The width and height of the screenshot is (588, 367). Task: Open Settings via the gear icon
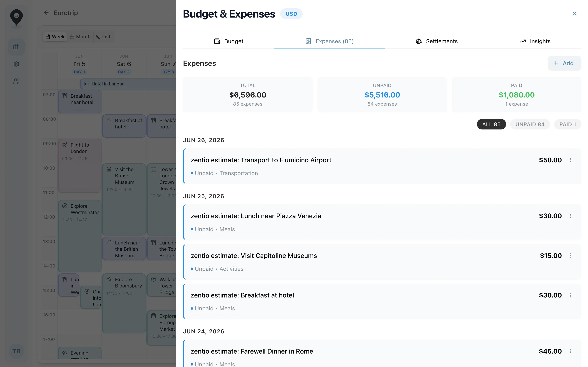tap(16, 64)
